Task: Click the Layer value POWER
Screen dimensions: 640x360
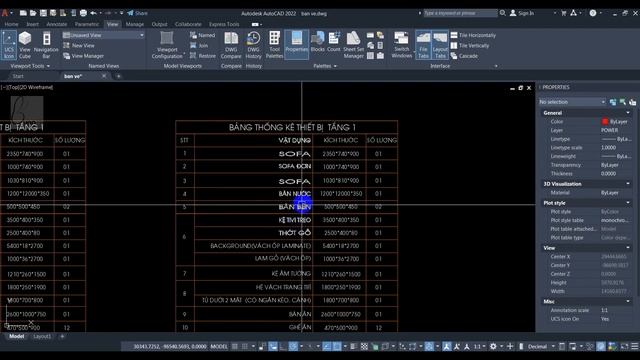Action: 609,130
